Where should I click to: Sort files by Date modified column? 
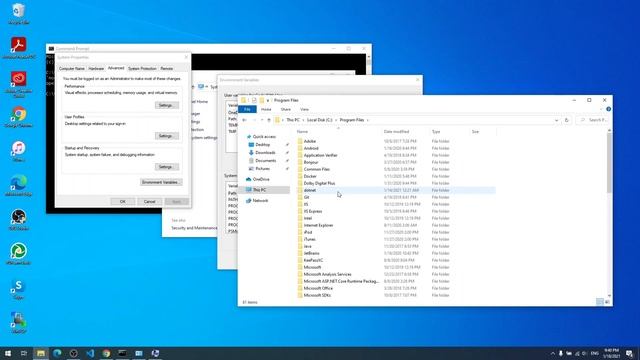(x=396, y=132)
